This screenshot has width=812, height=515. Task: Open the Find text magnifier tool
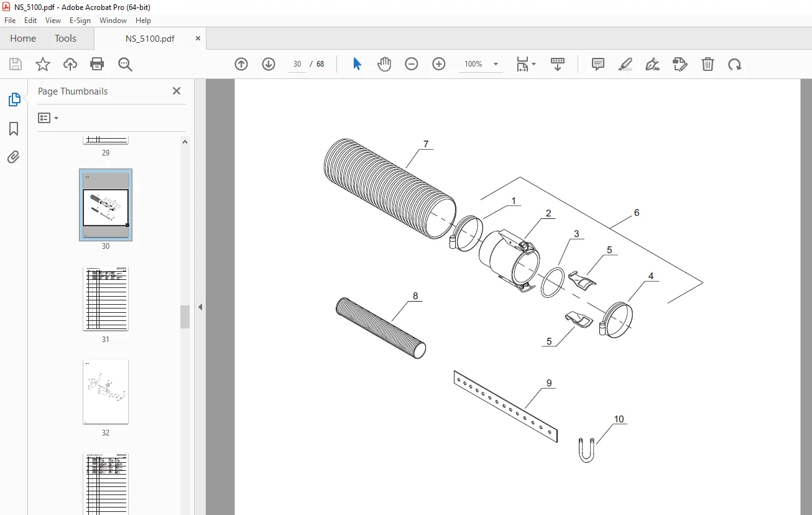126,64
